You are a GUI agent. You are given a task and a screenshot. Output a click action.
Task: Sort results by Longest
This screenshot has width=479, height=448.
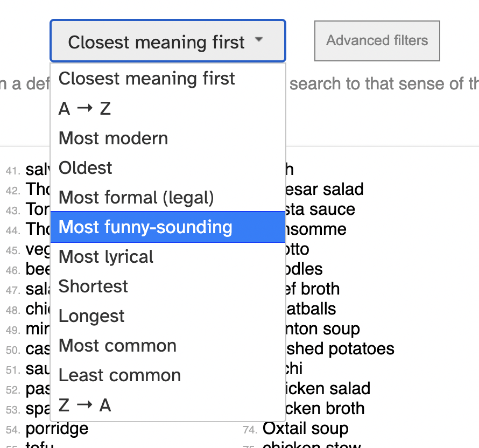click(x=91, y=316)
